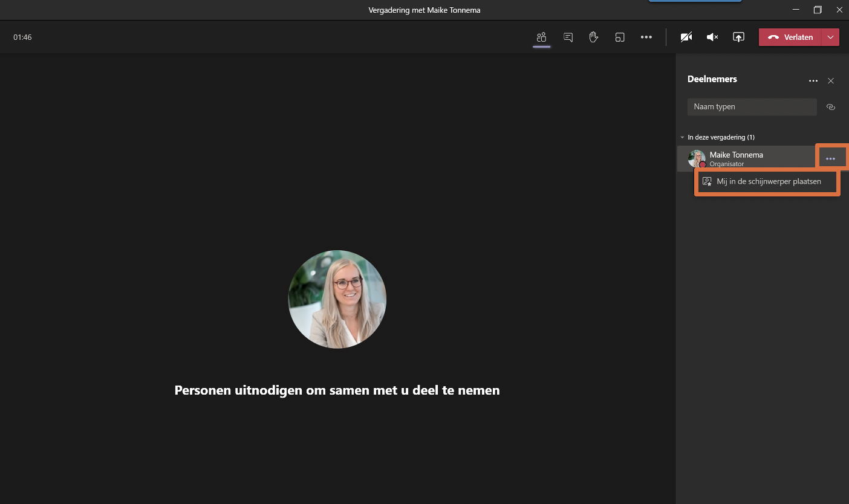Expand the Verlaten dropdown arrow
This screenshot has height=504, width=849.
831,37
